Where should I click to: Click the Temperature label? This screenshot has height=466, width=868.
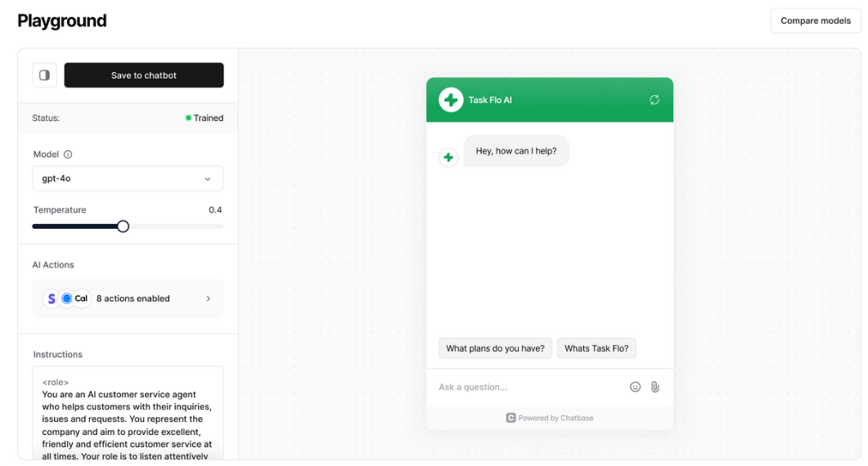pyautogui.click(x=60, y=210)
